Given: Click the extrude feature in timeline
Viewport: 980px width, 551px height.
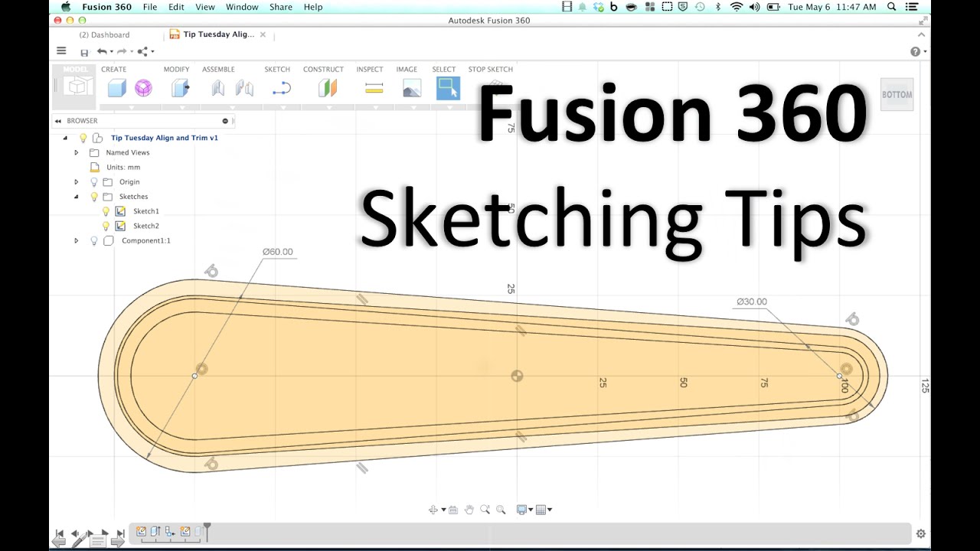Looking at the screenshot, I should [x=155, y=531].
